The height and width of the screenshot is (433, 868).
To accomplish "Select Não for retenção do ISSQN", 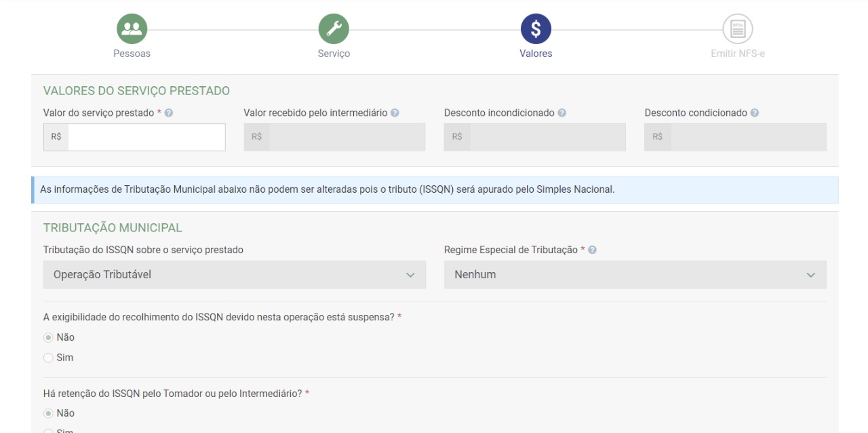I will click(x=48, y=413).
